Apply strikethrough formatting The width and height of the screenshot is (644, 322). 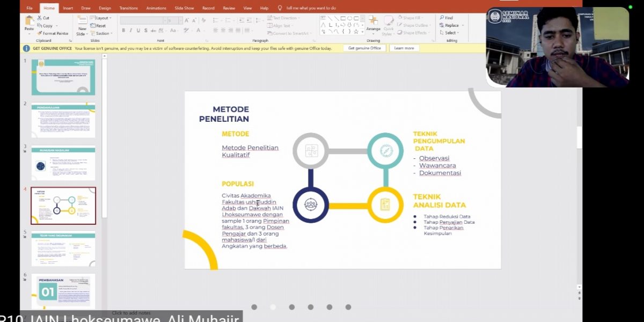pyautogui.click(x=153, y=31)
